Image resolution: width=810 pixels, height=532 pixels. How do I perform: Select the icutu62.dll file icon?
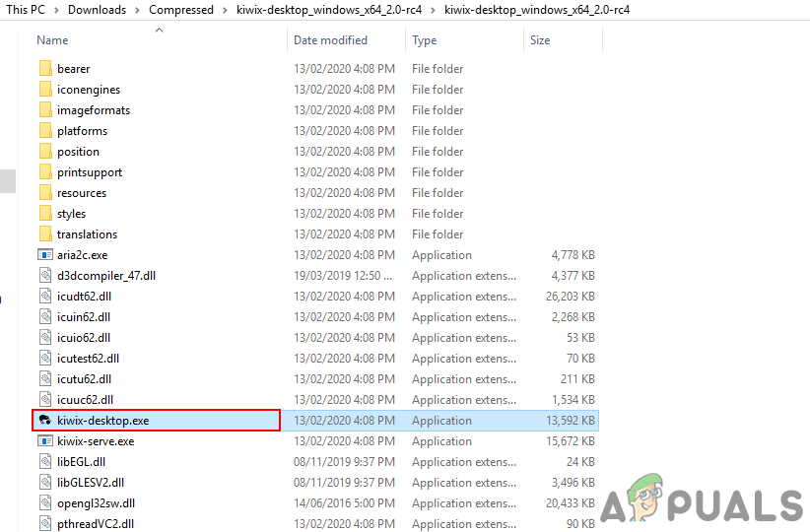pos(45,378)
